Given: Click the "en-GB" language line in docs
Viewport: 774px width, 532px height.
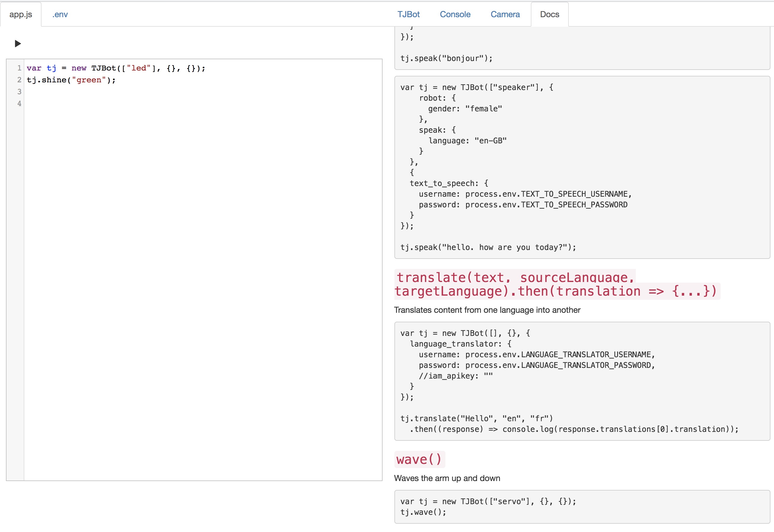Looking at the screenshot, I should point(467,141).
